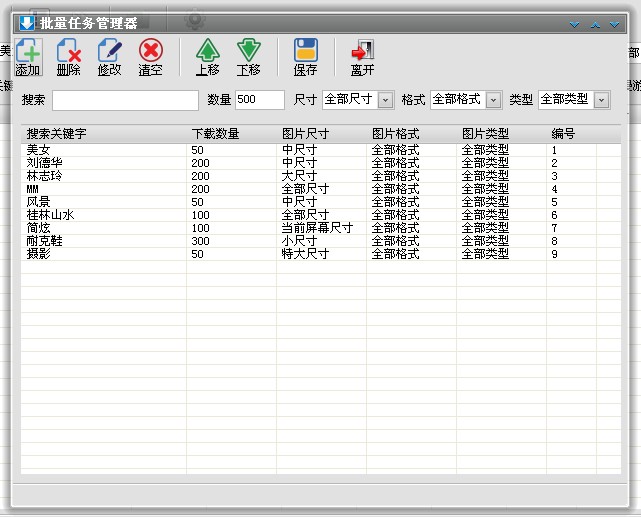Click the download icon in the title bar
641x517 pixels.
click(x=27, y=23)
